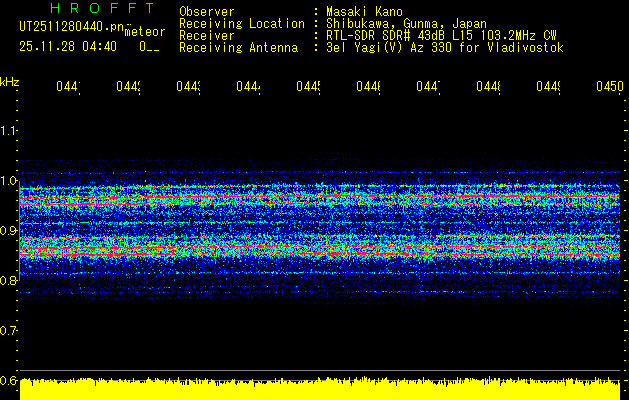Click the yellow signal level bar graph
Image resolution: width=629 pixels, height=400 pixels.
320,389
